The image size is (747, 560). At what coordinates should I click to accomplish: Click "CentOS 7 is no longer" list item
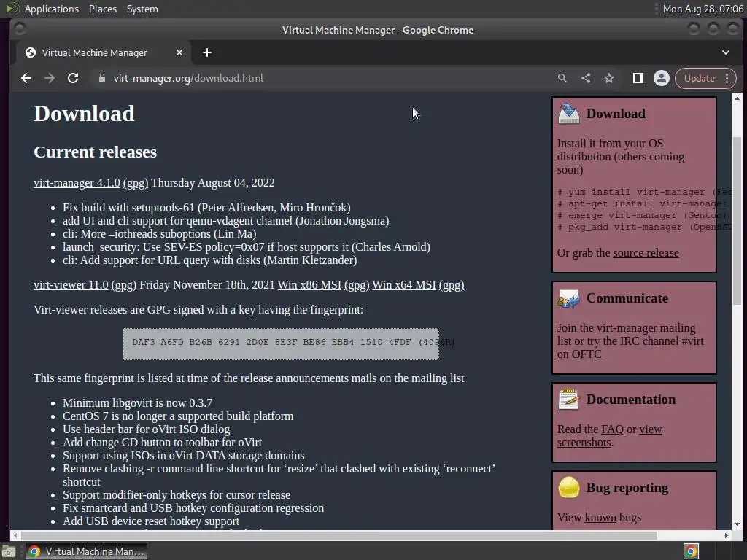click(x=178, y=416)
